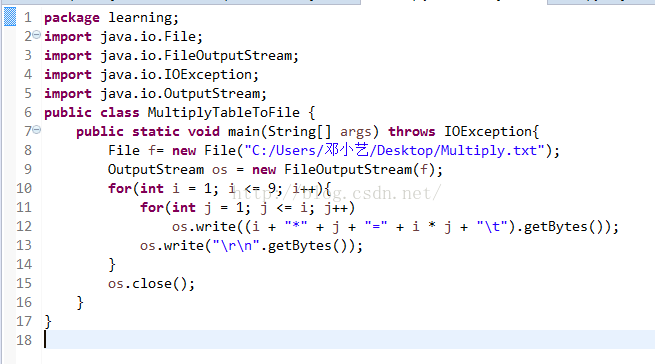
Task: Collapse the main method fold marker
Action: click(37, 130)
